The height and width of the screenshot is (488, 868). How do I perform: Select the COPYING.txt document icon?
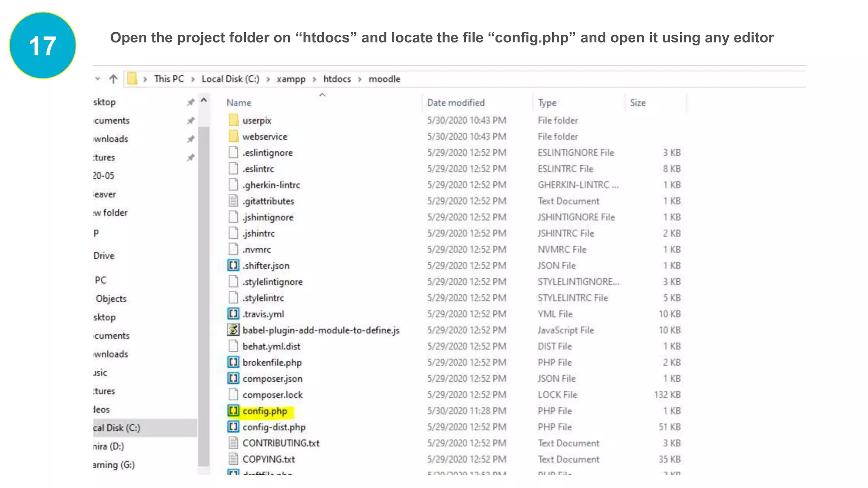click(233, 459)
